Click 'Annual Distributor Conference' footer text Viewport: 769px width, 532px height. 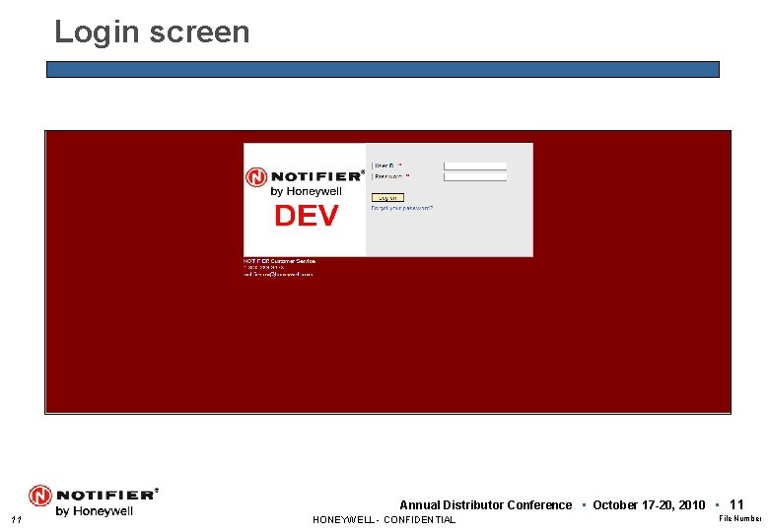point(485,505)
